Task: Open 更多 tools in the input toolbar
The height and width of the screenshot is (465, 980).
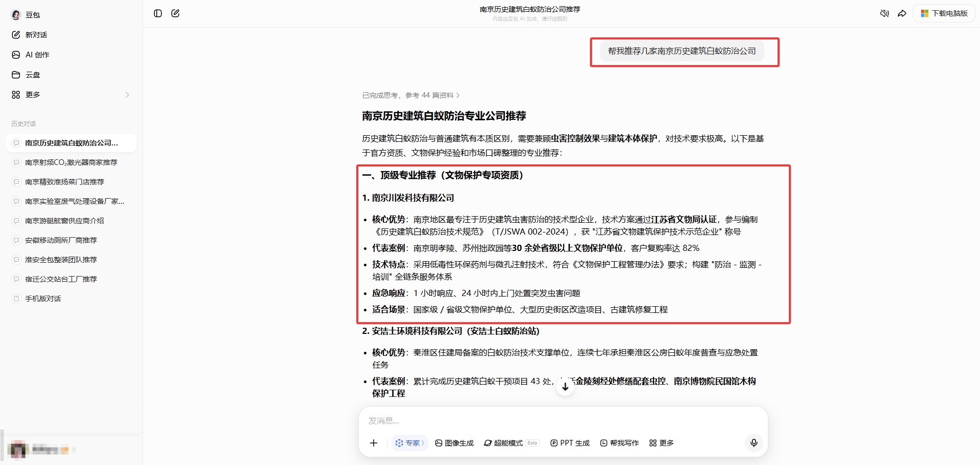Action: pyautogui.click(x=661, y=443)
